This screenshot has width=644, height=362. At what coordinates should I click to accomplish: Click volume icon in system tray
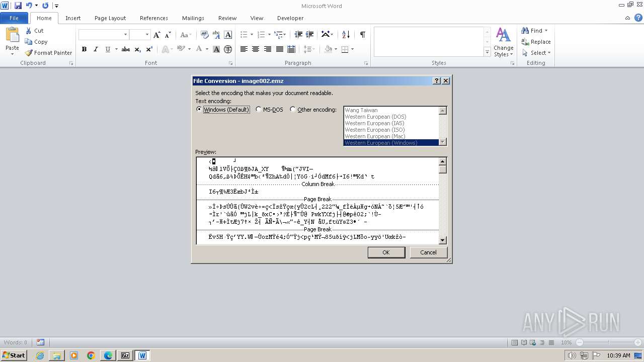pyautogui.click(x=572, y=355)
